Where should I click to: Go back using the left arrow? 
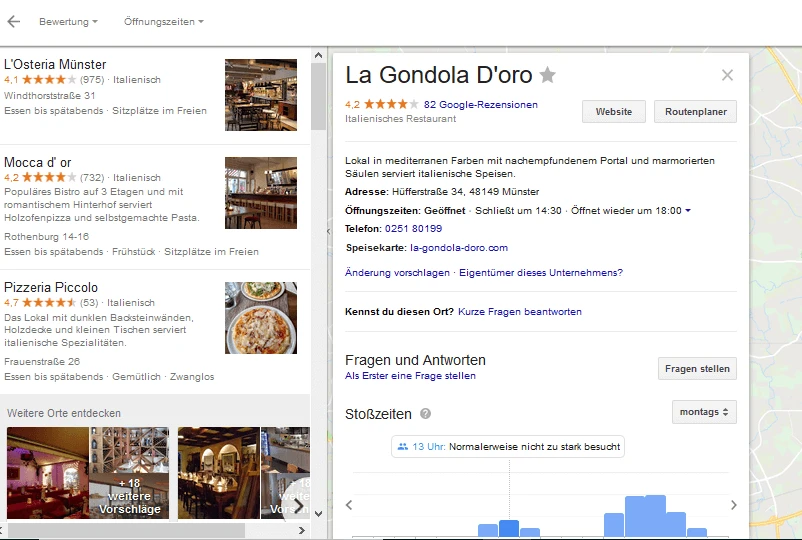(14, 21)
